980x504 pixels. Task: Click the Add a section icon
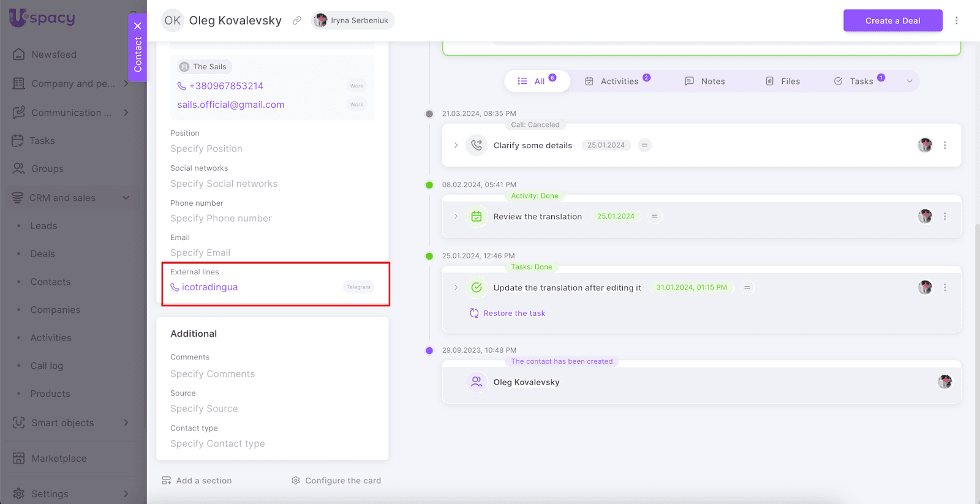pos(166,481)
